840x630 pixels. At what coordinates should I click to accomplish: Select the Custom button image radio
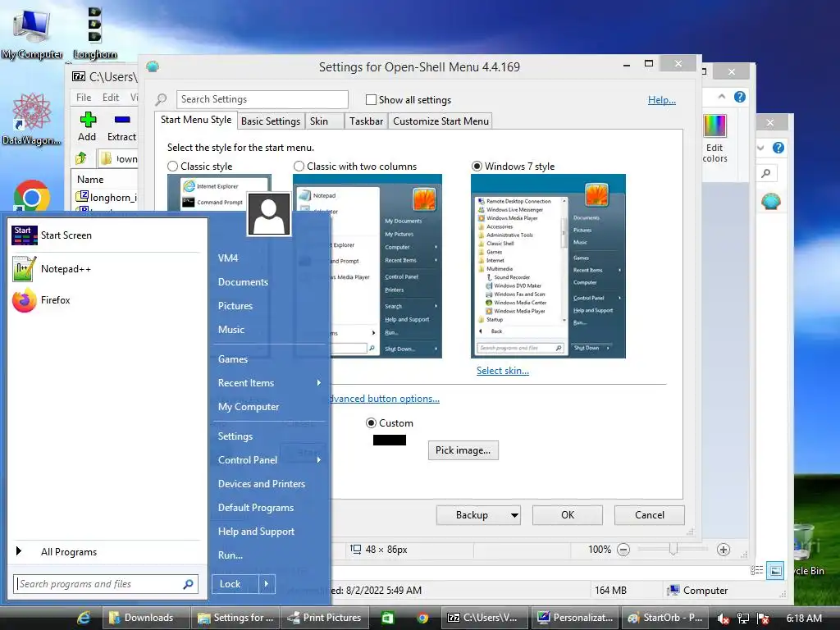point(371,422)
